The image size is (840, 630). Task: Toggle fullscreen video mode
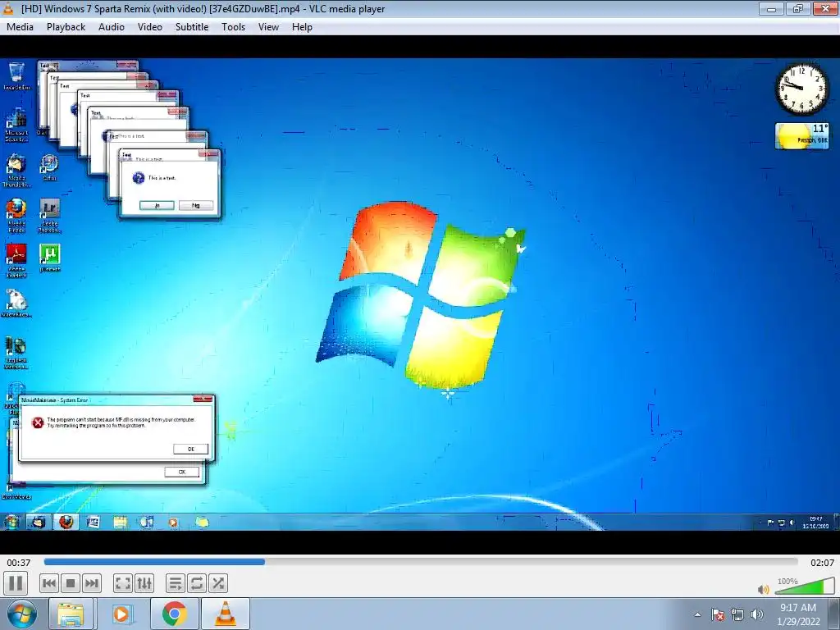(123, 583)
